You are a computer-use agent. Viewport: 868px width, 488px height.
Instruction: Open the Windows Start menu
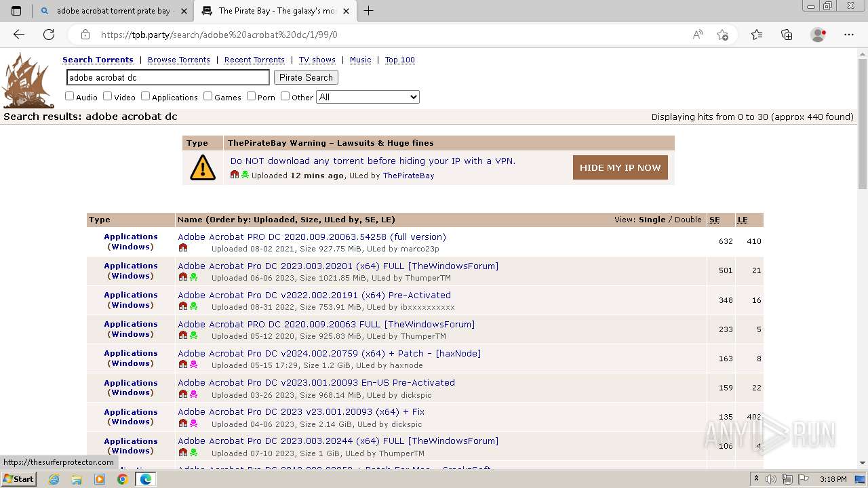(x=18, y=479)
